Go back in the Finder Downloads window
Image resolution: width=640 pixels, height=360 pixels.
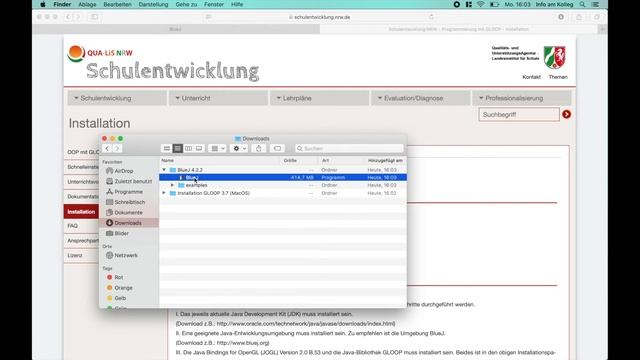click(107, 149)
